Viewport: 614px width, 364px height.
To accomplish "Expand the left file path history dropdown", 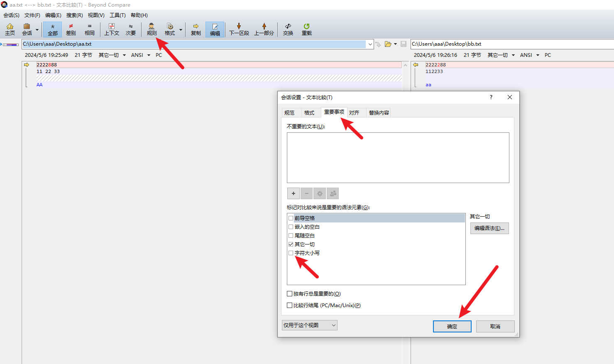I will 370,44.
